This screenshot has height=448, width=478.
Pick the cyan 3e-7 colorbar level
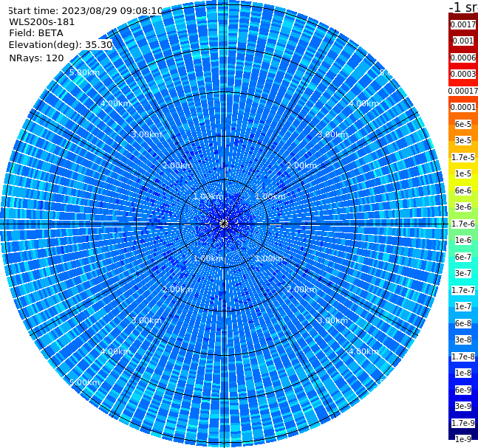pos(462,274)
